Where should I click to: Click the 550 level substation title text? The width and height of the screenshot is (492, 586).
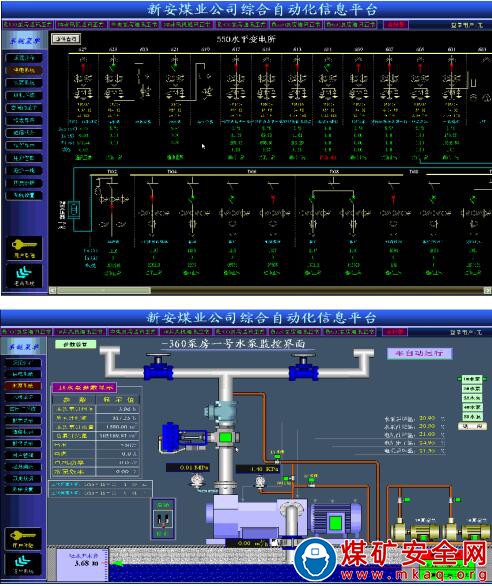pyautogui.click(x=246, y=39)
